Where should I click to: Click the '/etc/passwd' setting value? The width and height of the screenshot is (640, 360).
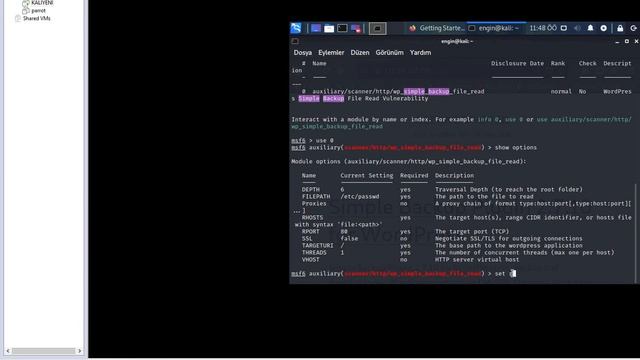pos(360,196)
